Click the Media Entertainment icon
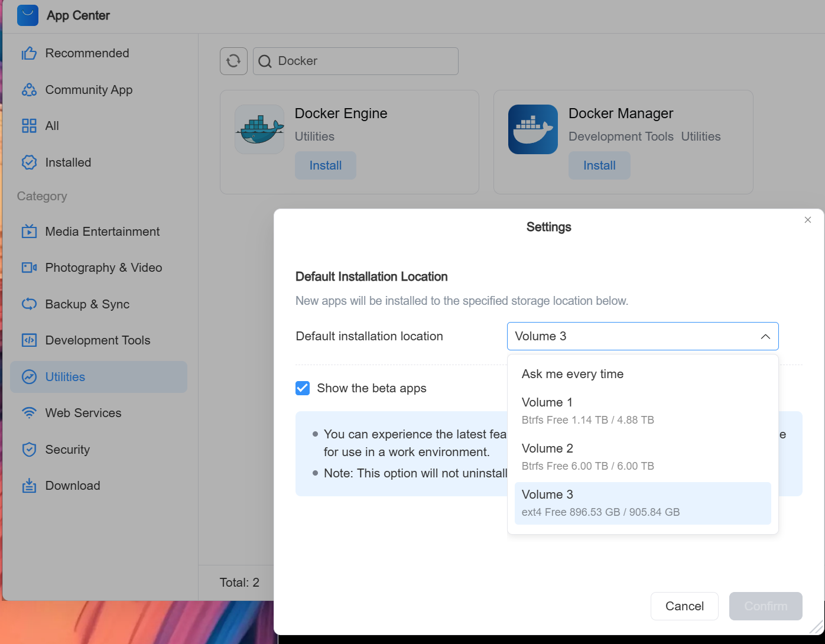825x644 pixels. (x=29, y=232)
